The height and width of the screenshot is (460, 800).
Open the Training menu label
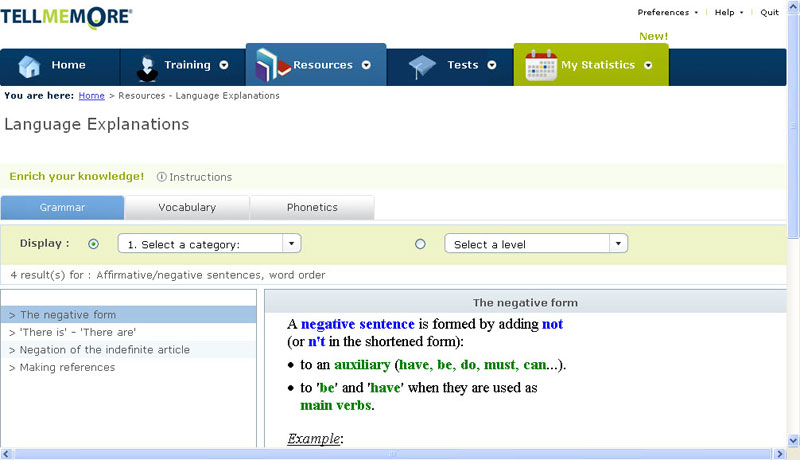pyautogui.click(x=187, y=65)
